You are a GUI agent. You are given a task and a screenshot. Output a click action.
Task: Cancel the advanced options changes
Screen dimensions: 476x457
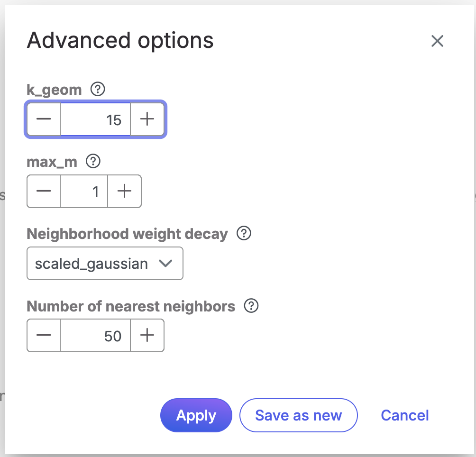coord(405,415)
